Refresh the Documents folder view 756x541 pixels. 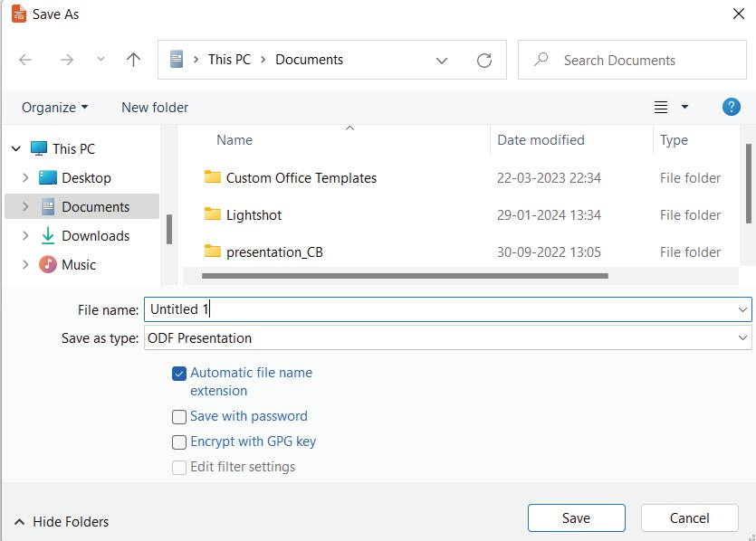(x=484, y=61)
